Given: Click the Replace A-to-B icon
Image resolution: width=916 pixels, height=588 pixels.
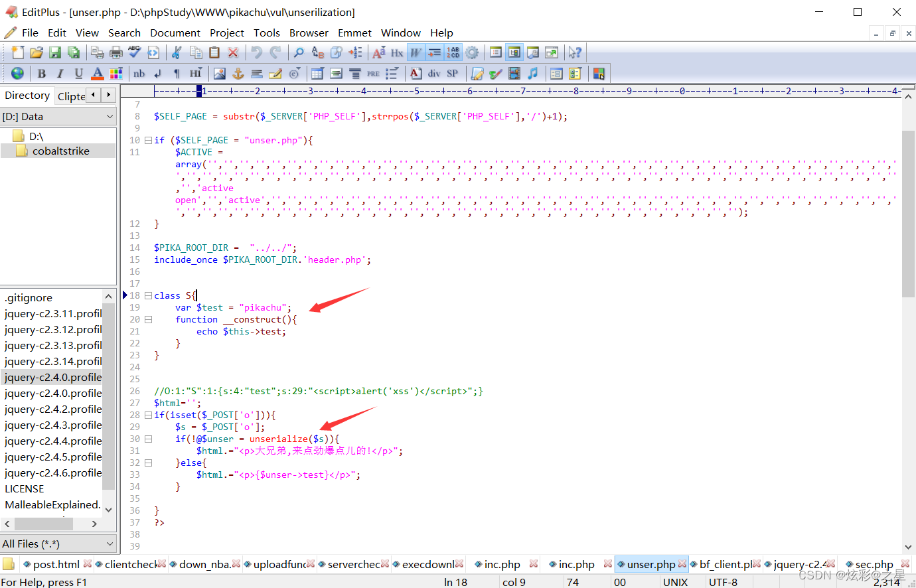Looking at the screenshot, I should tap(318, 52).
